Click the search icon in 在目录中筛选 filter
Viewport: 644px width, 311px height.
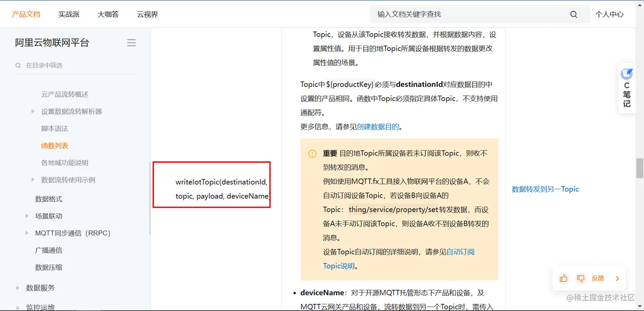[x=18, y=66]
